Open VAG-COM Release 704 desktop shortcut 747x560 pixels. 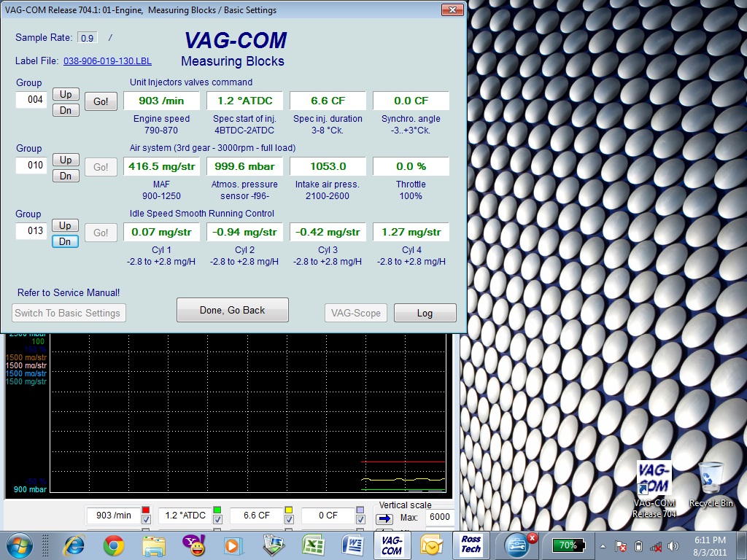click(654, 489)
